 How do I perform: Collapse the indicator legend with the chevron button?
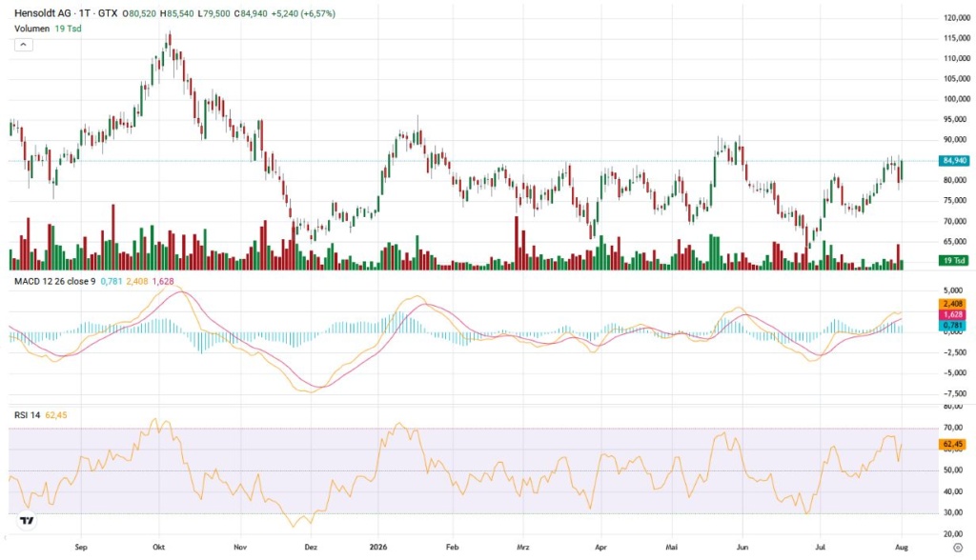(x=24, y=45)
